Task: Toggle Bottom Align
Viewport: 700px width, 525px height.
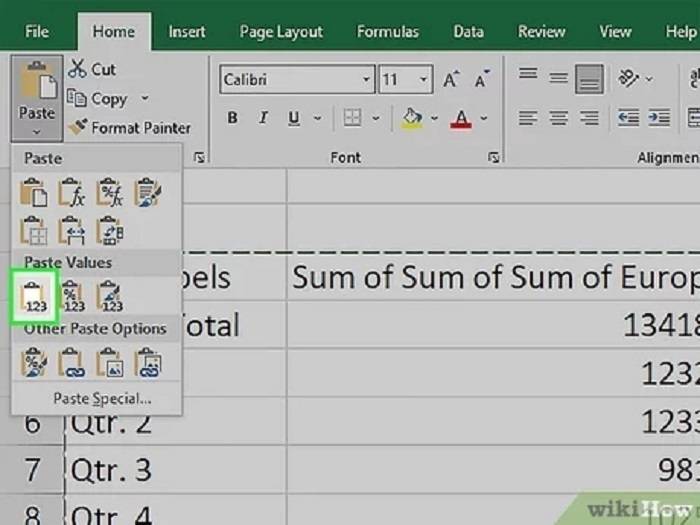Action: (589, 79)
